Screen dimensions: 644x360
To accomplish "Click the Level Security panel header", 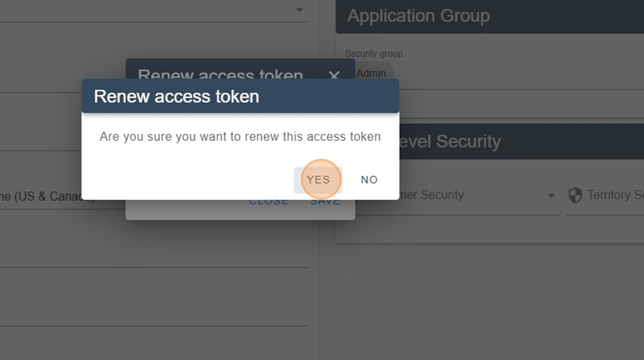I will [x=522, y=142].
